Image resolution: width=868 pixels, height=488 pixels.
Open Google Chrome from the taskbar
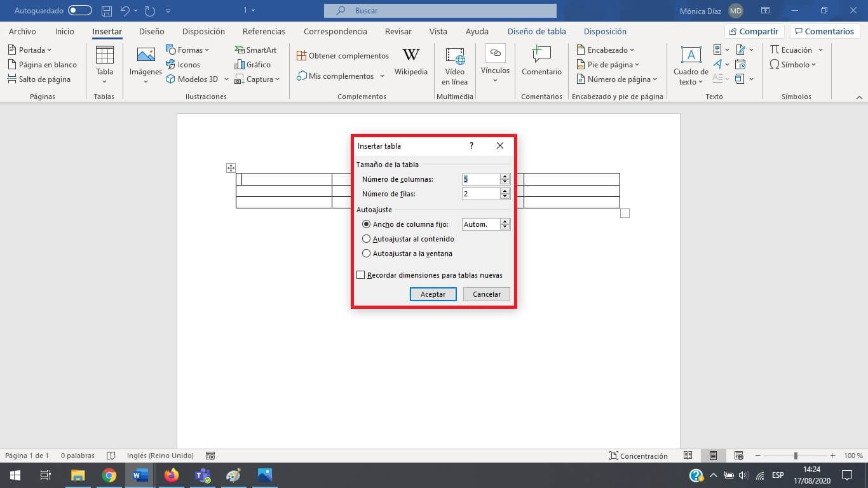(x=109, y=475)
